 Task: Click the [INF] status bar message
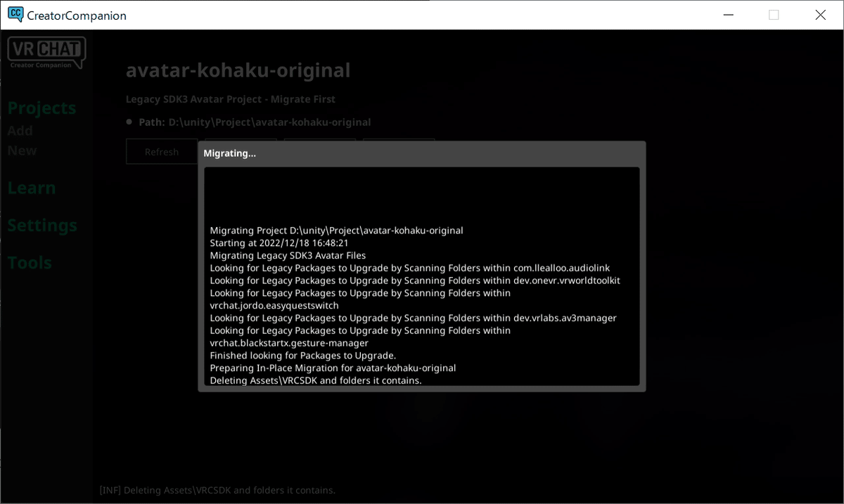tap(217, 491)
